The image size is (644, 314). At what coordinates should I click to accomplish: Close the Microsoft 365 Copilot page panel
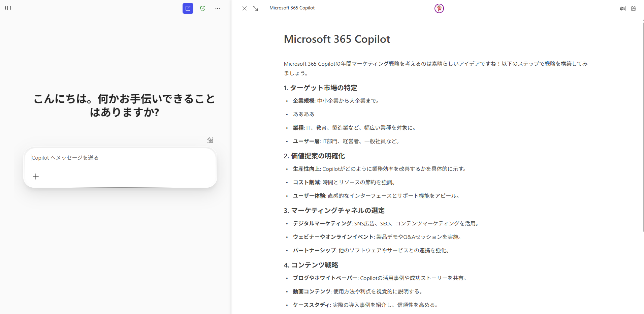point(245,8)
